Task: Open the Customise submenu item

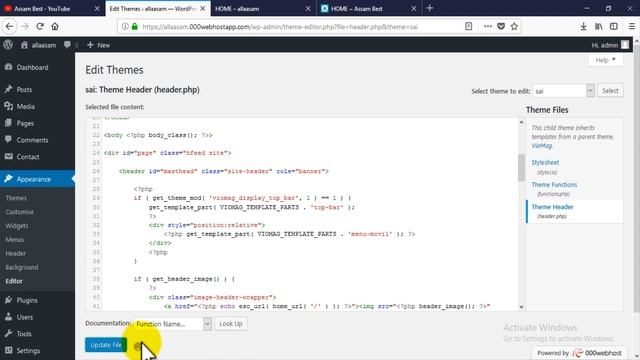Action: click(20, 212)
